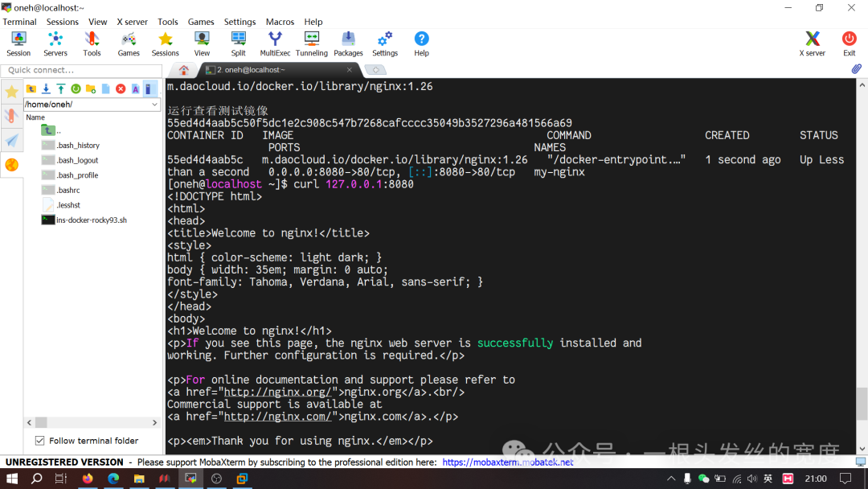This screenshot has width=868, height=489.
Task: Open the Macros paper-plane sidebar tab
Action: point(11,140)
